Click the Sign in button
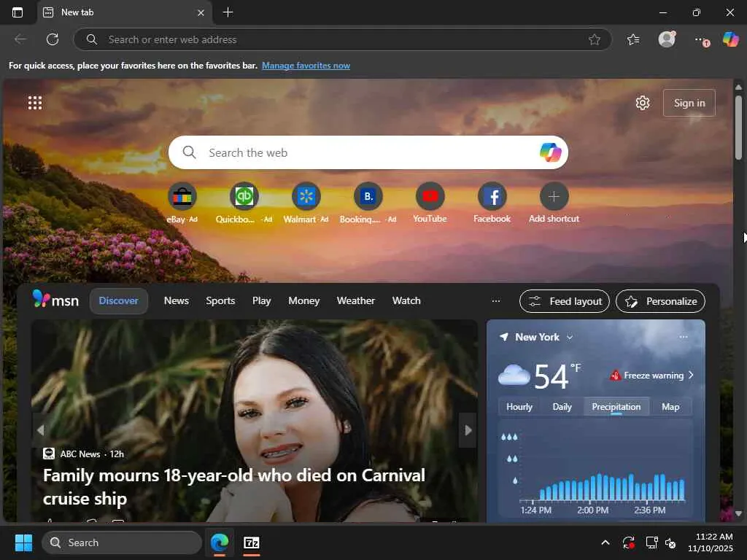This screenshot has height=560, width=747. pyautogui.click(x=689, y=103)
